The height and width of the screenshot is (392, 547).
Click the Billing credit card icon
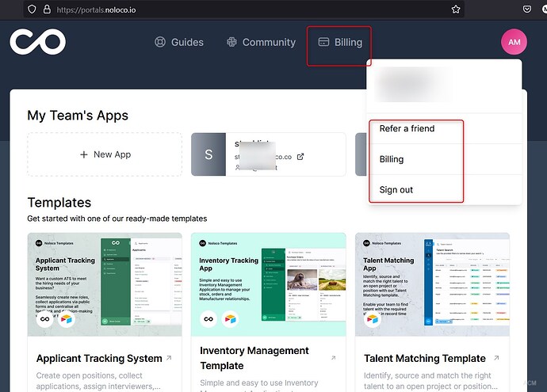[x=323, y=42]
